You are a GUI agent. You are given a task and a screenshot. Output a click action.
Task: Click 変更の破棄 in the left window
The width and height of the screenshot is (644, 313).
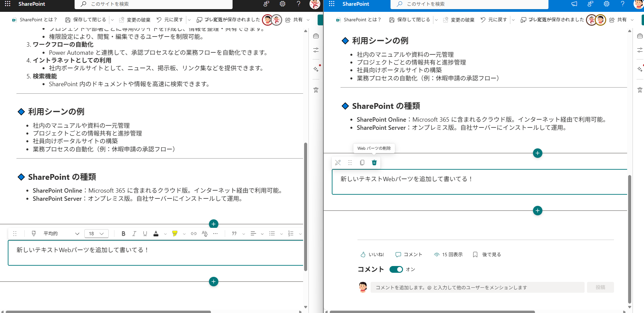coord(135,20)
